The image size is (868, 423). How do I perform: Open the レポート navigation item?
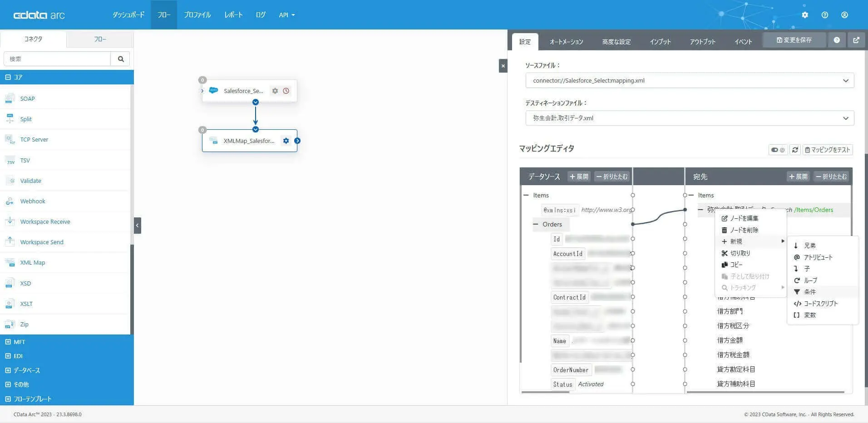(x=233, y=15)
